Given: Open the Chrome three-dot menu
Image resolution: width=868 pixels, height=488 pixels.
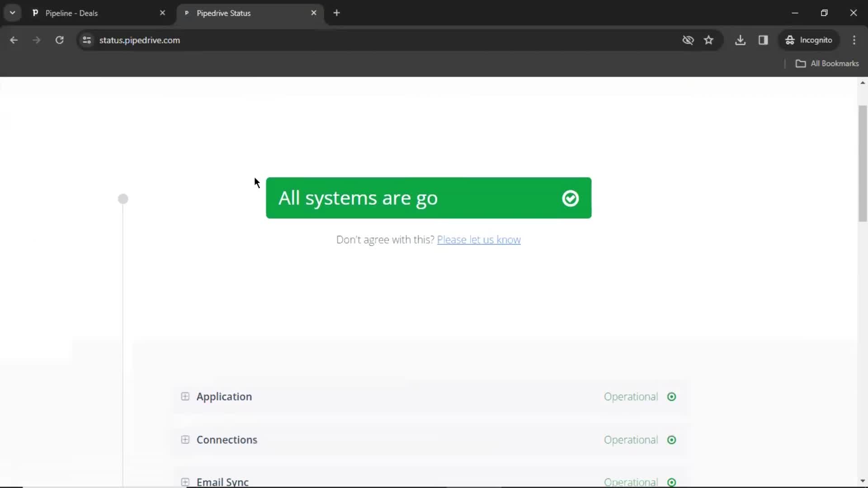Looking at the screenshot, I should pos(854,40).
